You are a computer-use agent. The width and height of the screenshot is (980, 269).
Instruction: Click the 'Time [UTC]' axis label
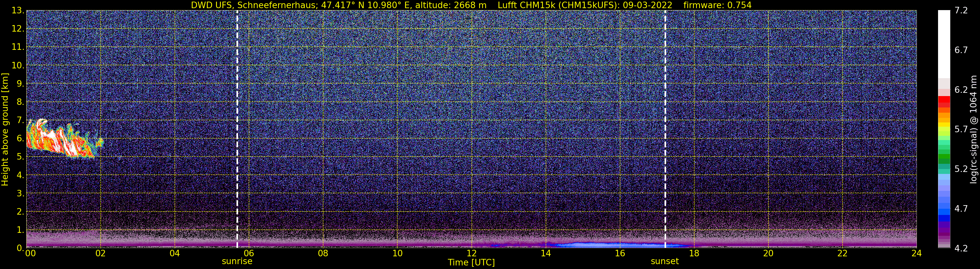click(x=471, y=262)
